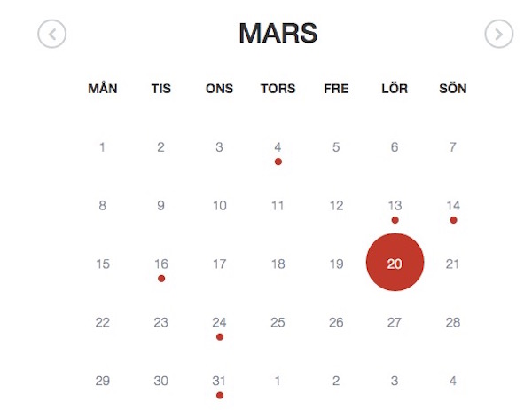This screenshot has height=410, width=532.
Task: Select next-month date 4 in last row
Action: [x=453, y=381]
